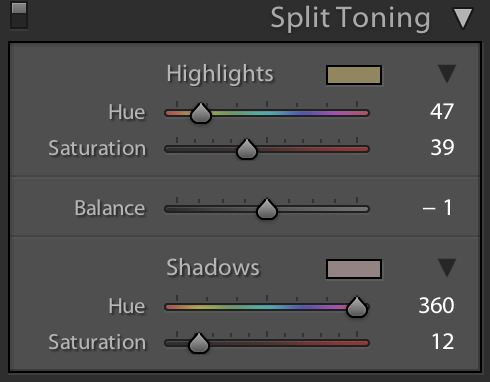Click the Shadows Saturation slider handle
The image size is (490, 382).
(199, 343)
